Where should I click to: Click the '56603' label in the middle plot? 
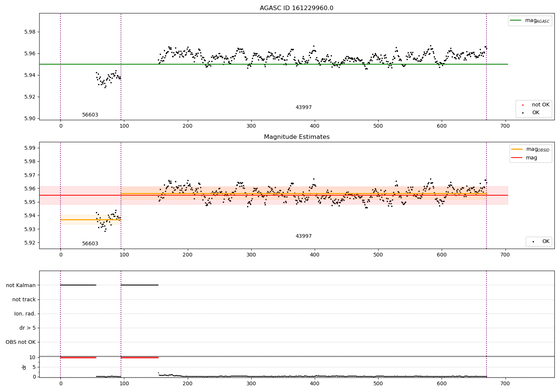[x=90, y=244]
